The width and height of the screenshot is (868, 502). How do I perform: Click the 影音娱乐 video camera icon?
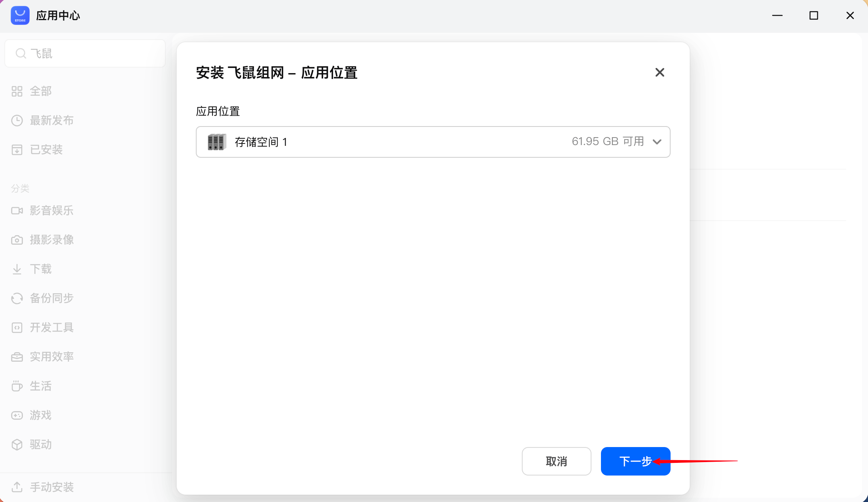pos(17,211)
